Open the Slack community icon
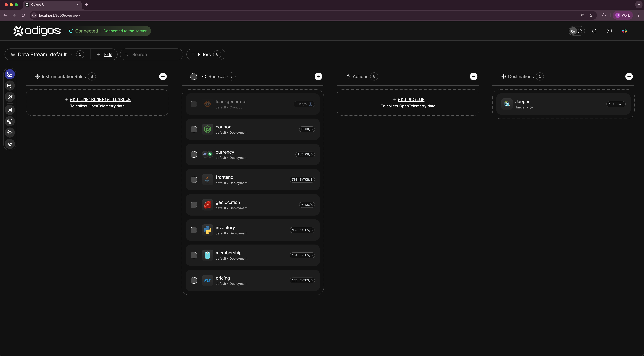644x356 pixels. pyautogui.click(x=624, y=31)
